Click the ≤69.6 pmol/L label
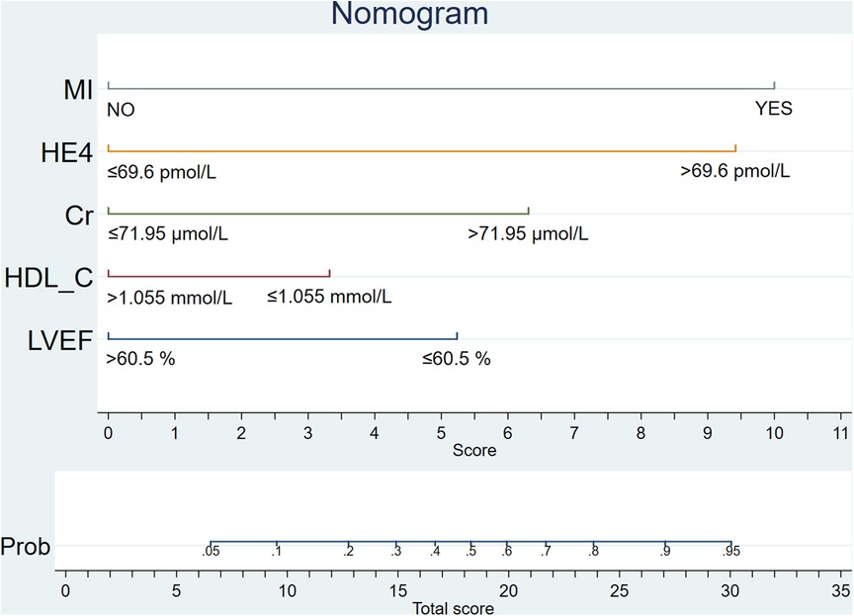 coord(162,172)
